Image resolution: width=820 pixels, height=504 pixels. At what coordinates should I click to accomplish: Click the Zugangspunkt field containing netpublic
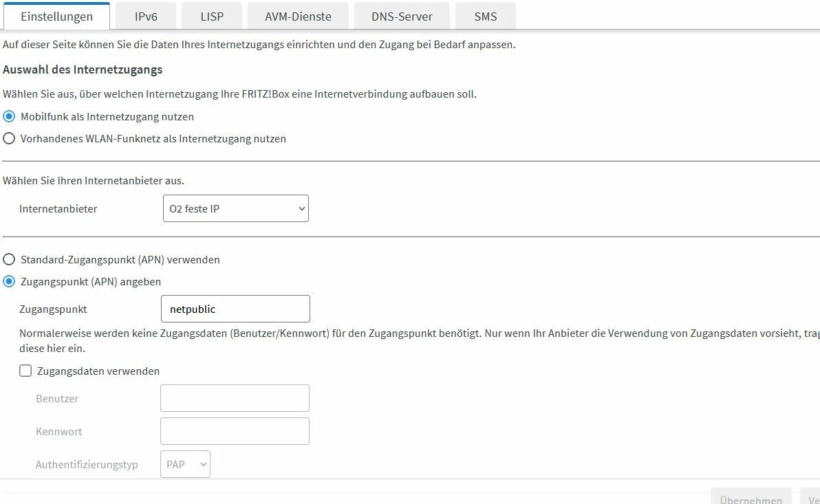235,309
